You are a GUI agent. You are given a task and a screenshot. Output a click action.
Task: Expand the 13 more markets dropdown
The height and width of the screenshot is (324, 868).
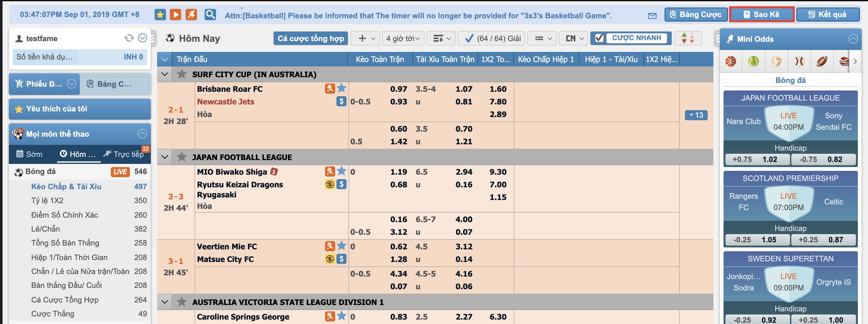click(x=696, y=115)
